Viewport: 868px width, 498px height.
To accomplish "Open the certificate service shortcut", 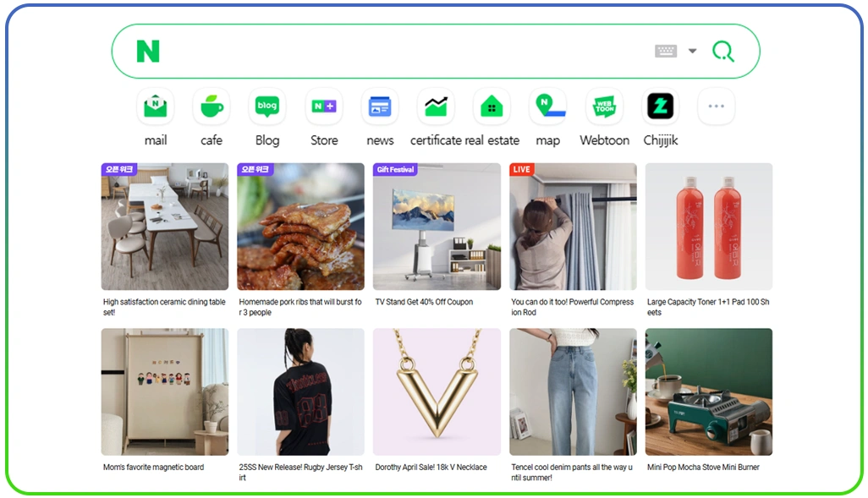I will click(x=435, y=106).
